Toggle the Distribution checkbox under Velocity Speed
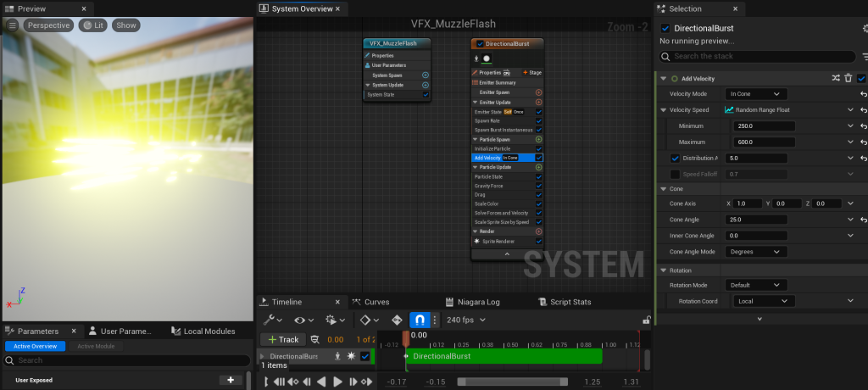The image size is (868, 390). pos(675,158)
